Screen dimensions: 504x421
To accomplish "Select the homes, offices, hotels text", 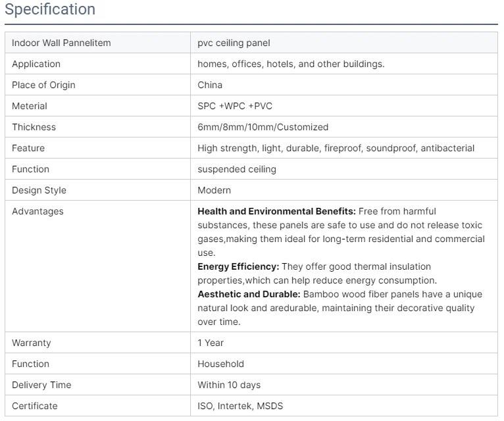I will 291,64.
